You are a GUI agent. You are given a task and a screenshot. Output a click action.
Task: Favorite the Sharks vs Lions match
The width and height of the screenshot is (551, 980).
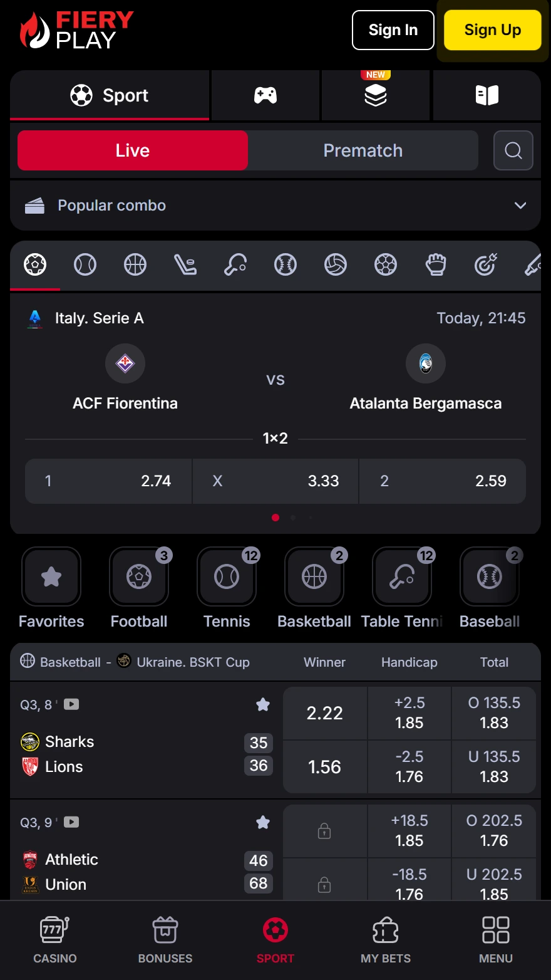pos(263,705)
